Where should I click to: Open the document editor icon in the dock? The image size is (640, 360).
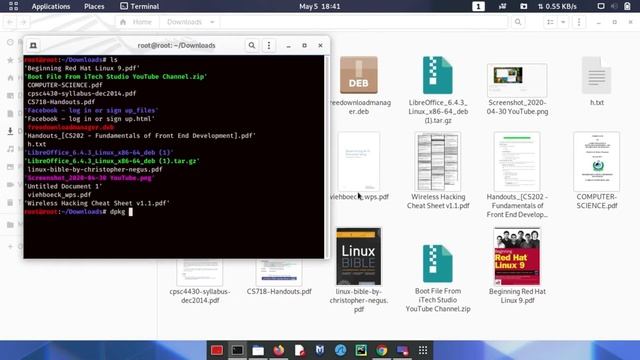point(299,350)
